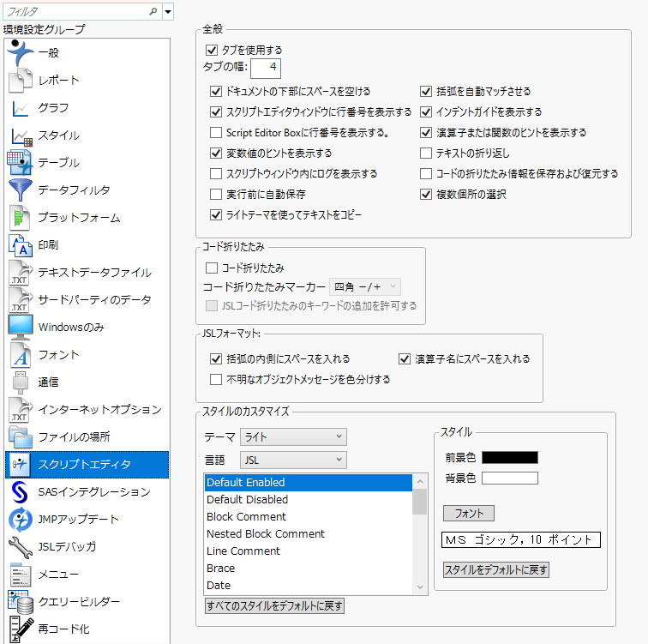Image resolution: width=648 pixels, height=644 pixels.
Task: Select the メニュー preferences icon
Action: coord(21,575)
